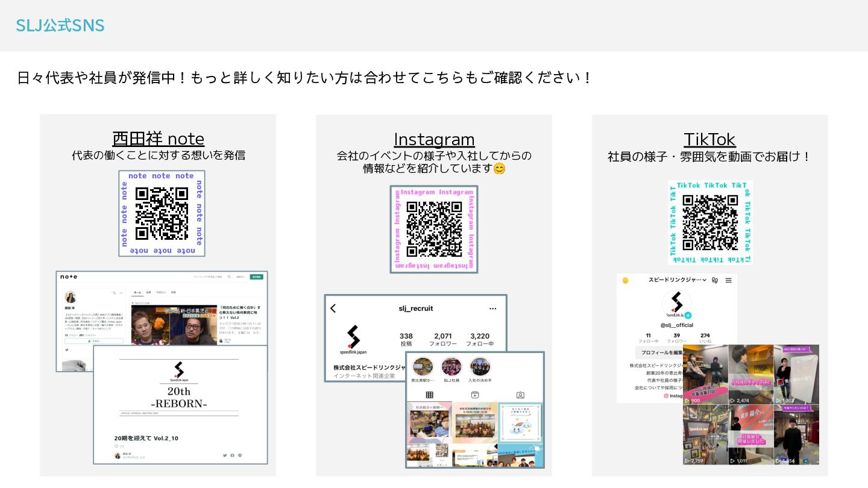The width and height of the screenshot is (868, 488).
Task: Click the yellow coin icon on TikTok profile
Action: click(626, 280)
